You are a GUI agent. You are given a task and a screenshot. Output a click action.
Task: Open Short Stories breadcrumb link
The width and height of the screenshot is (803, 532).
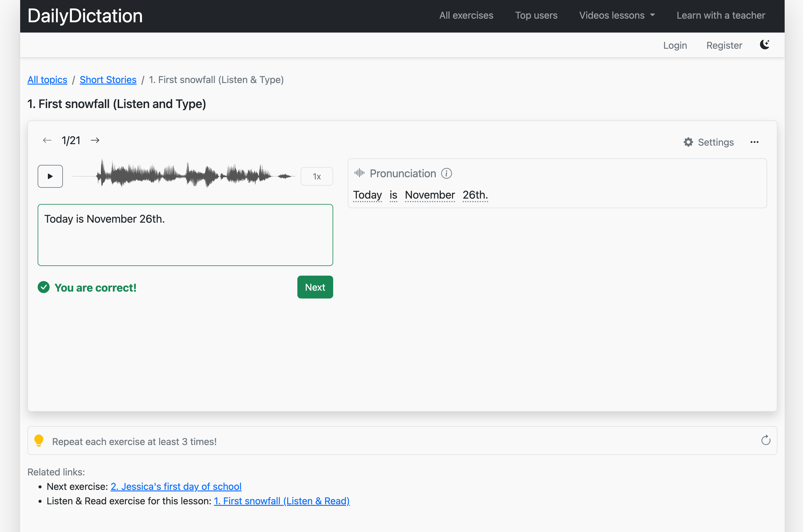(108, 80)
